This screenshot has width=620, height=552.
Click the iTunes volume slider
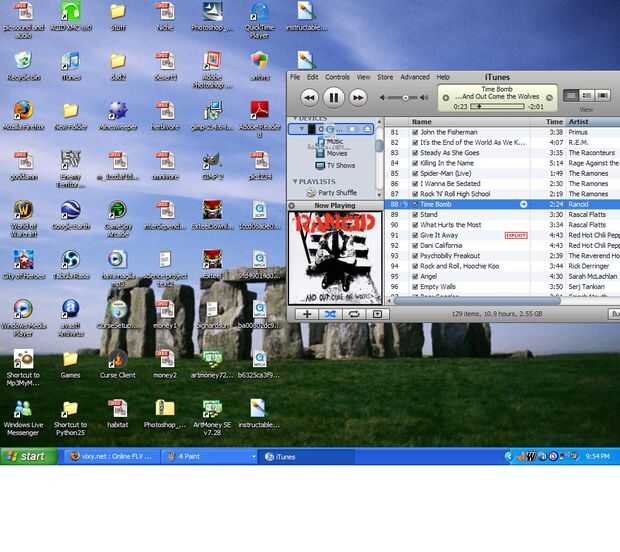click(x=403, y=97)
